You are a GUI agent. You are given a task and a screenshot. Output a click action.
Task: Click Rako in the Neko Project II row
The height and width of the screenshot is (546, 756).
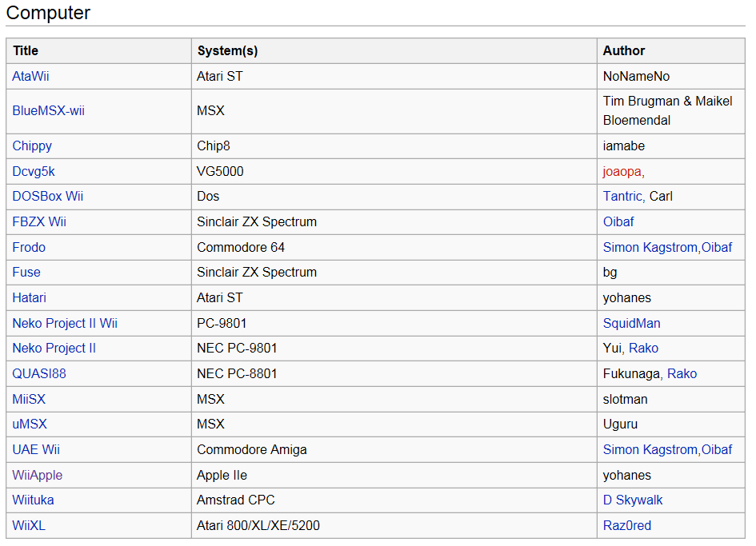643,349
